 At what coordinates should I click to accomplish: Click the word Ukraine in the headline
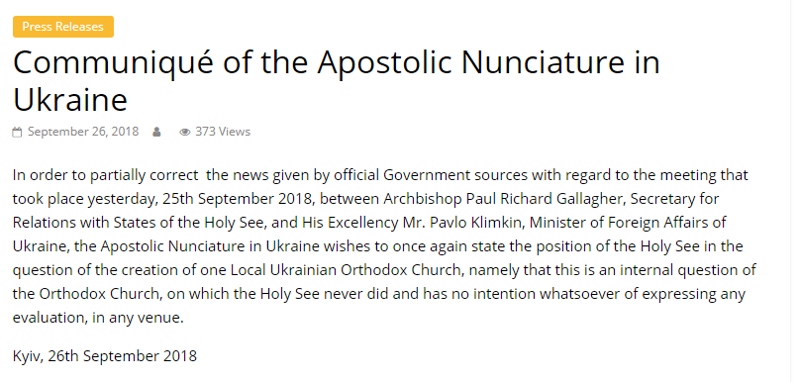coord(70,99)
